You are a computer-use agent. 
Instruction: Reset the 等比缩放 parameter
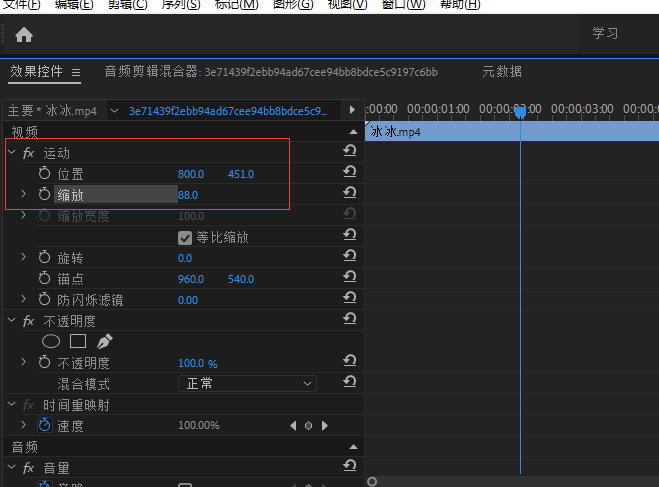tap(350, 234)
